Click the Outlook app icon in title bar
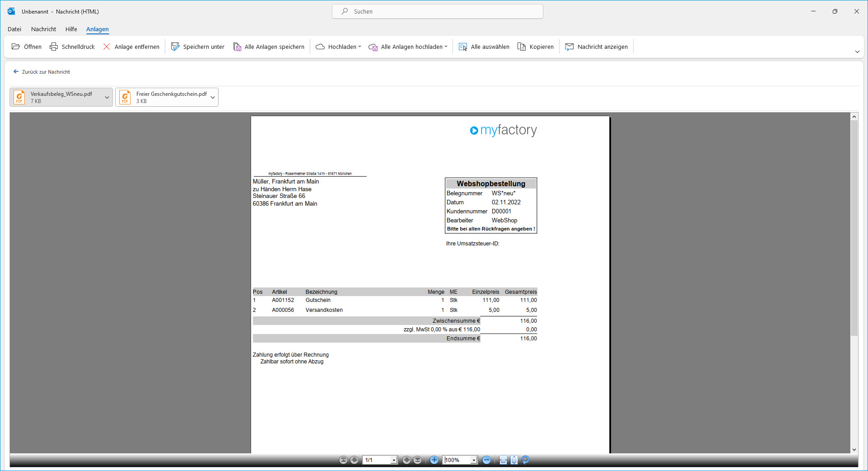868x471 pixels. [x=11, y=11]
